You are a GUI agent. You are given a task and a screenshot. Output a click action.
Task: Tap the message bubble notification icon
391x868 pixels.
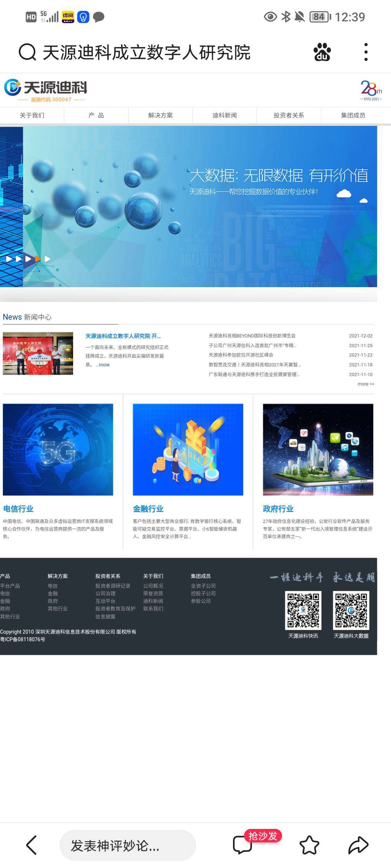pos(99,17)
